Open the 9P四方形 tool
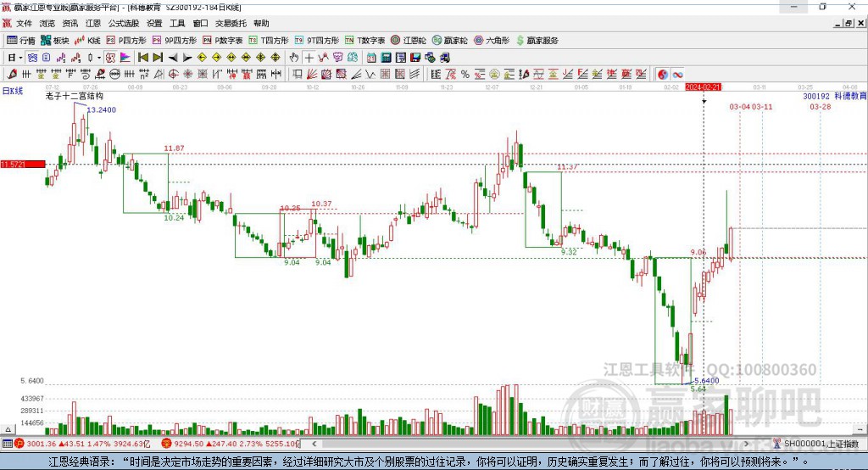The width and height of the screenshot is (868, 470). point(175,41)
